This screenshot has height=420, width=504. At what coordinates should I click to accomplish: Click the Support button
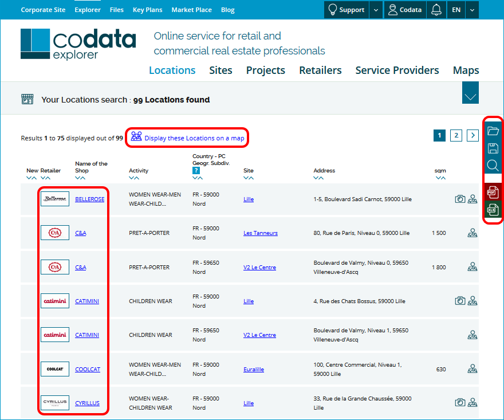tap(346, 10)
